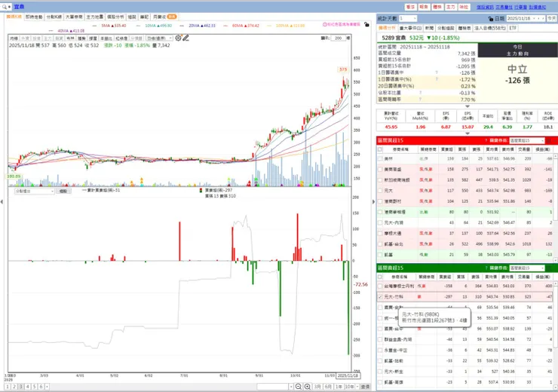Click the 今天 button next to the date

click(x=552, y=19)
